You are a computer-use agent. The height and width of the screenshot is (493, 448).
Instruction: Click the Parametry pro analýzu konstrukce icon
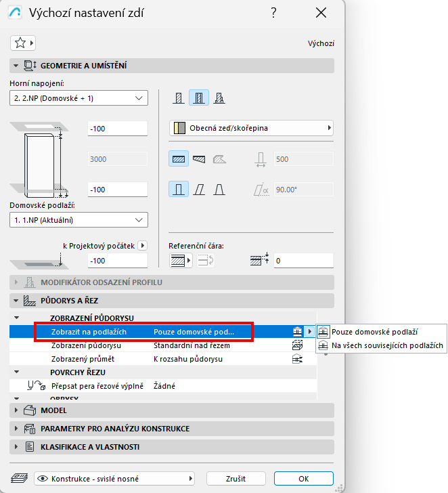coord(30,429)
